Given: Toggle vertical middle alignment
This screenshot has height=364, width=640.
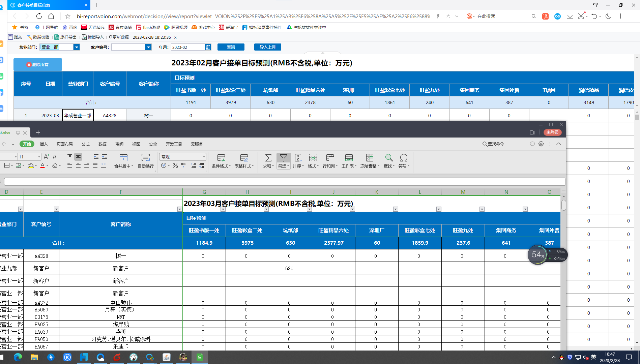Looking at the screenshot, I should (x=78, y=157).
